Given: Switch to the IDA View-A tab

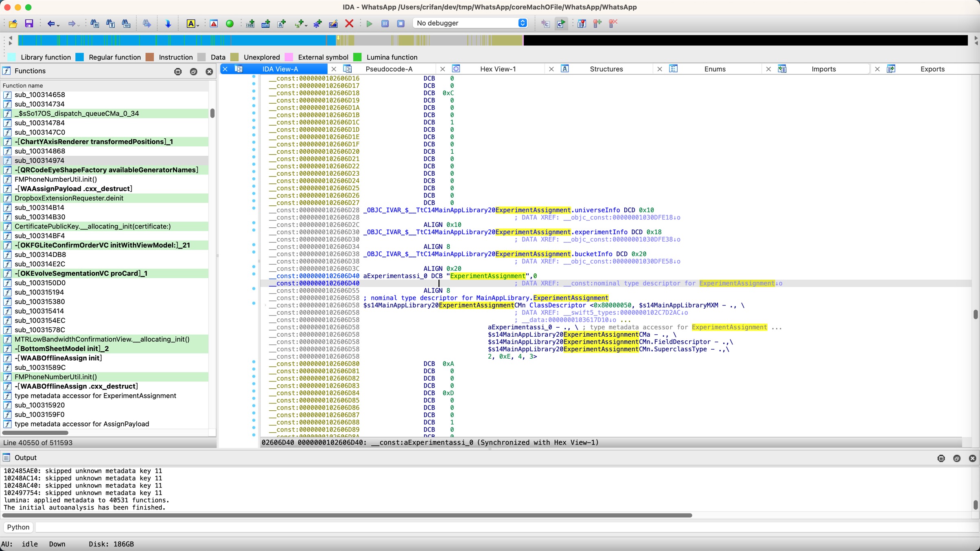Looking at the screenshot, I should [280, 69].
